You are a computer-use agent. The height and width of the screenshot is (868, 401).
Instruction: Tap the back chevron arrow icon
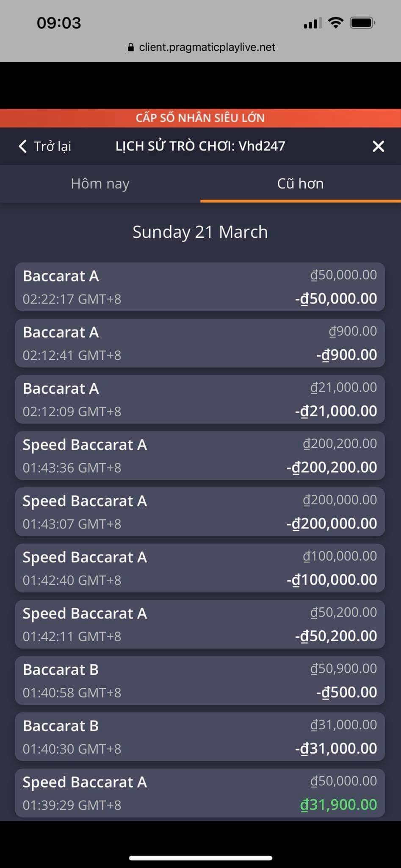point(23,146)
